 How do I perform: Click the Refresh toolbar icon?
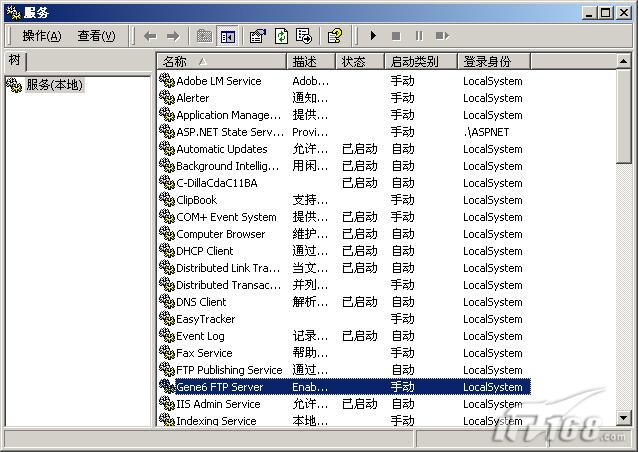point(281,36)
